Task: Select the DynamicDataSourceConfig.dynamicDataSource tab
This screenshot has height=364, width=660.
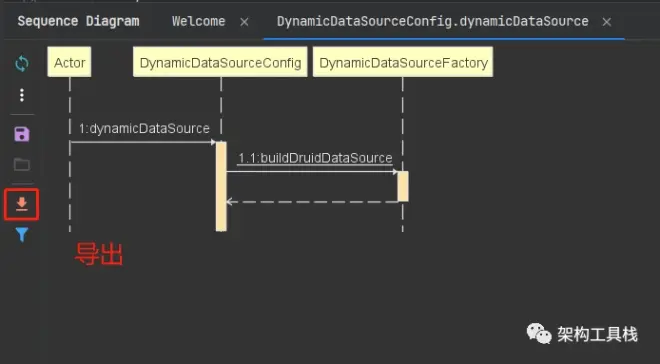Action: coord(433,21)
